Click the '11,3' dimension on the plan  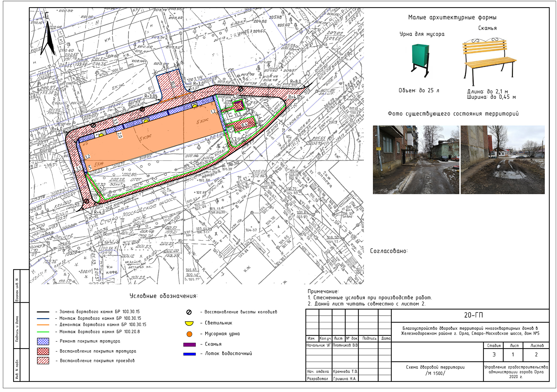coord(237,114)
